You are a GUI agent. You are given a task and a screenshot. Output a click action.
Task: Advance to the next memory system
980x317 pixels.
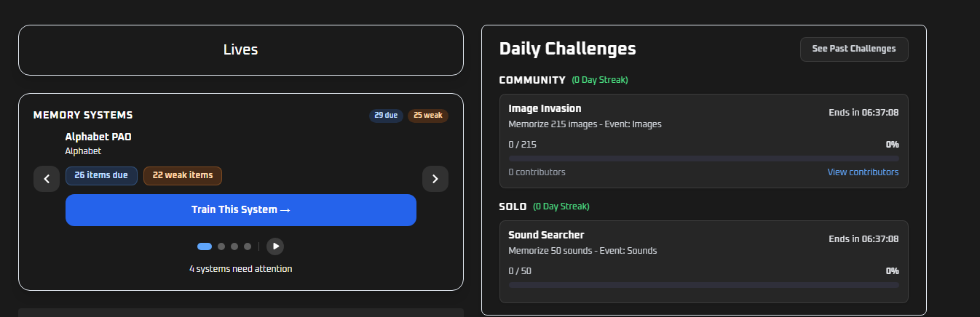click(x=435, y=179)
